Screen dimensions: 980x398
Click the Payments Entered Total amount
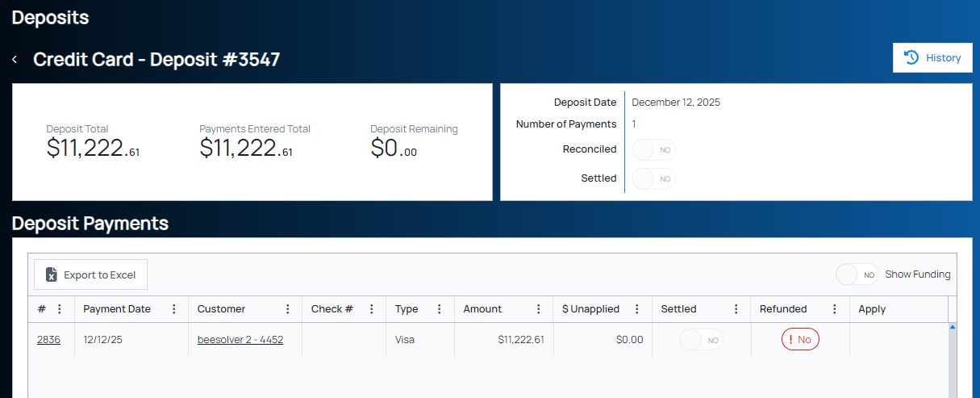point(246,148)
